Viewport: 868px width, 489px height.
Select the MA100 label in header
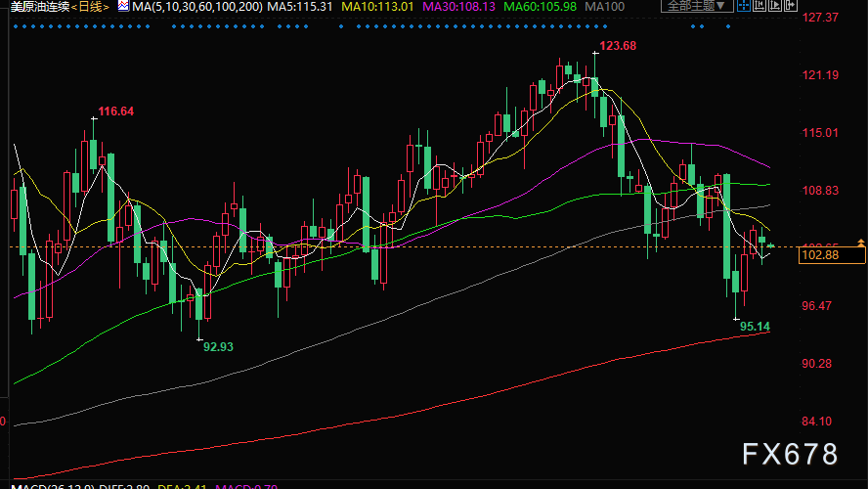click(604, 7)
